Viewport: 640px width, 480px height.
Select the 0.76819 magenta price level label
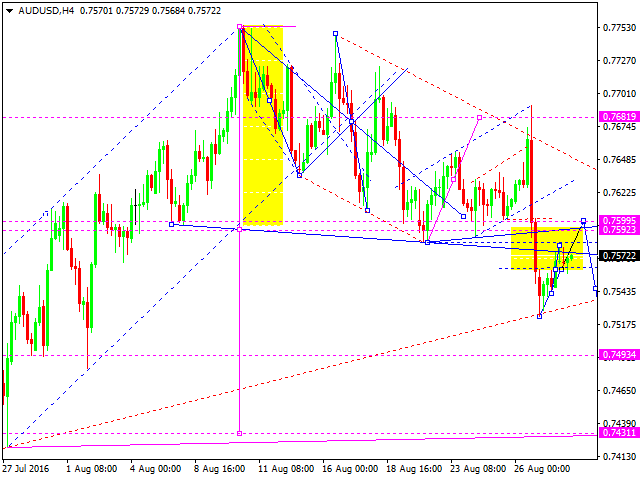(x=620, y=117)
